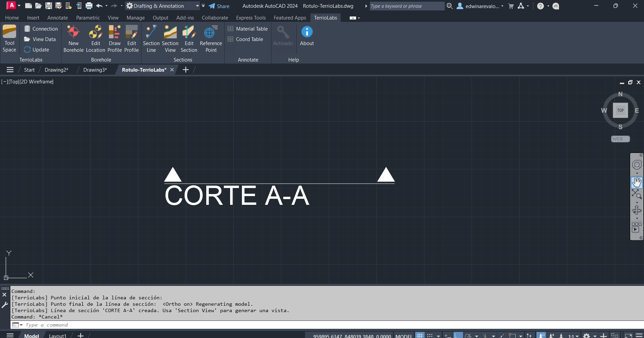Open the Full Navigation Wheel
The image size is (644, 338).
(637, 165)
